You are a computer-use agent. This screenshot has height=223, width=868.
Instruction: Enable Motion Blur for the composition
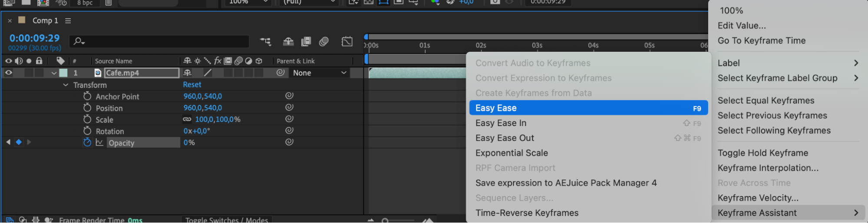pyautogui.click(x=323, y=41)
